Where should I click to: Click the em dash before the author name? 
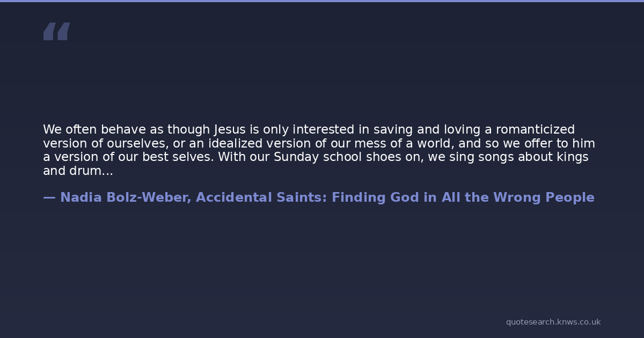(49, 197)
